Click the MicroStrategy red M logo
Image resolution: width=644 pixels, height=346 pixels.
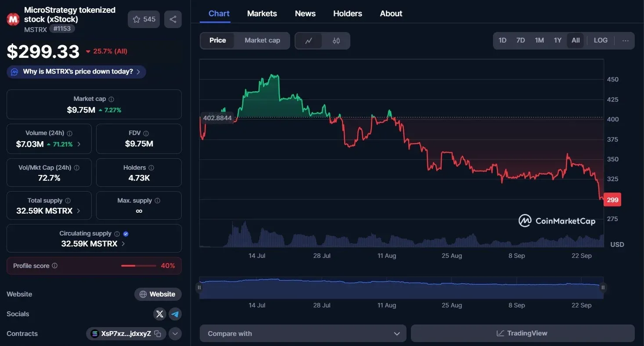click(x=13, y=19)
